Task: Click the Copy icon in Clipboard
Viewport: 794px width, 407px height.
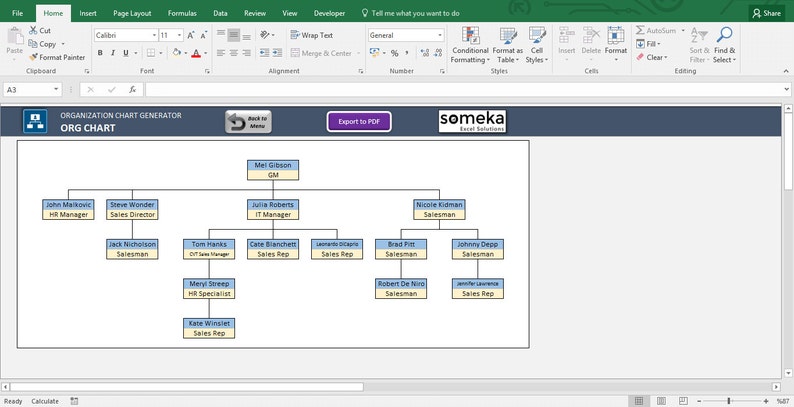Action: (33, 44)
